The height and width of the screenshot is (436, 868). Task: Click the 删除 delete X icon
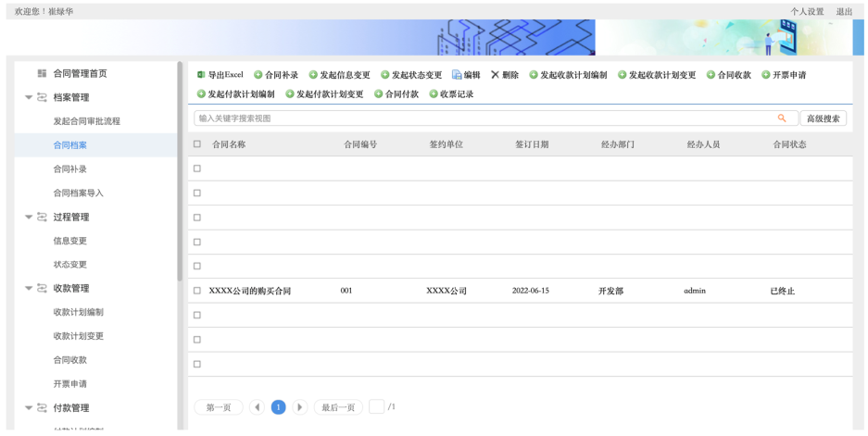(495, 75)
